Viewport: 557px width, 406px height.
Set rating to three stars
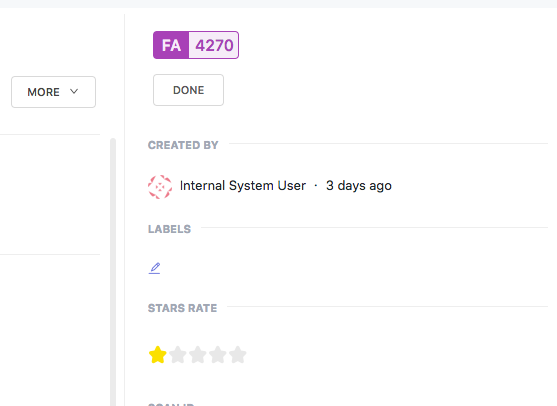click(x=198, y=355)
